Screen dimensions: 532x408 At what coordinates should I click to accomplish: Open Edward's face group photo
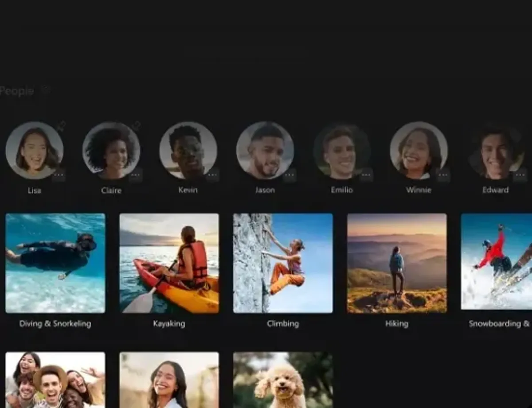[x=496, y=150]
